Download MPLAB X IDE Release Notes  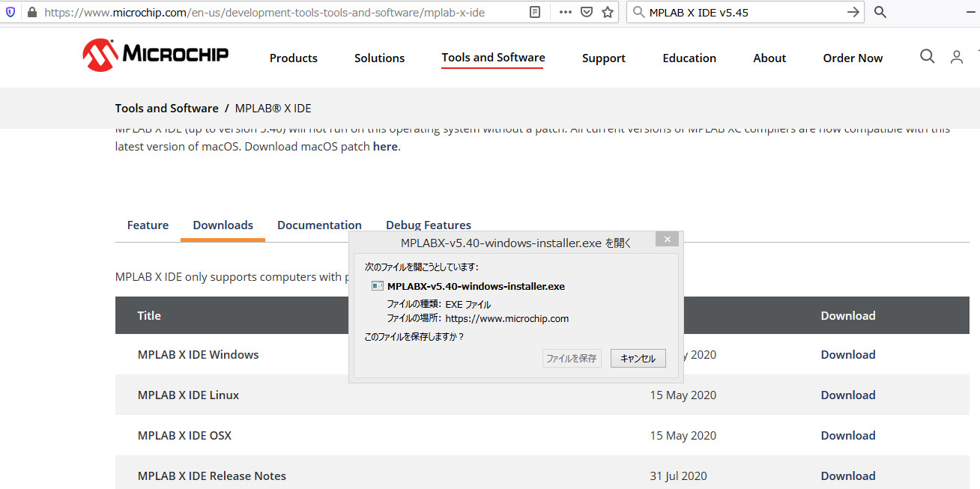[x=848, y=476]
